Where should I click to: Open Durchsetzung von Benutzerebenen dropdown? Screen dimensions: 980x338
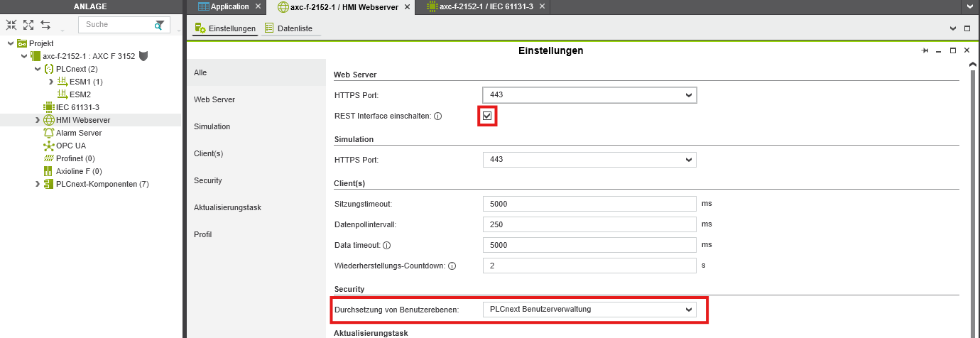[x=589, y=310]
